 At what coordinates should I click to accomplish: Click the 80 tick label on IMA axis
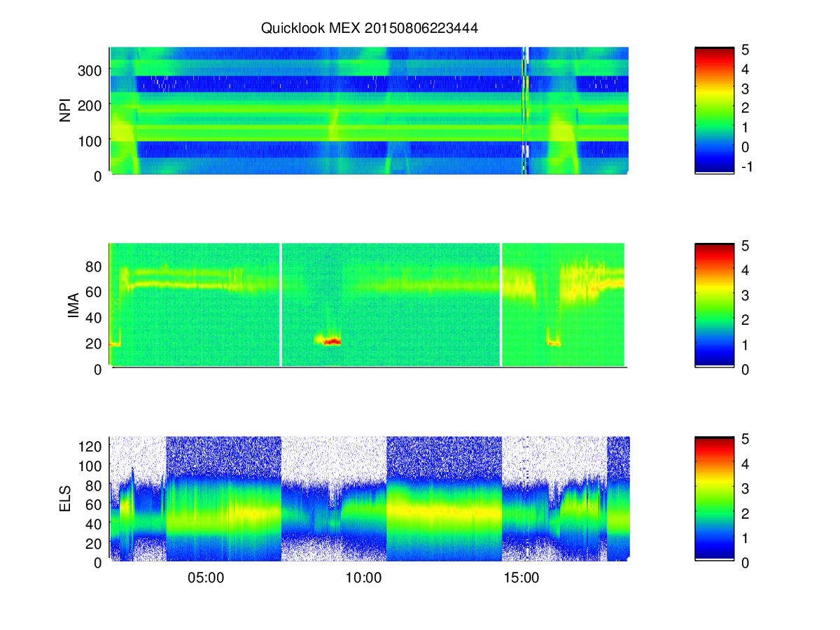[x=95, y=267]
